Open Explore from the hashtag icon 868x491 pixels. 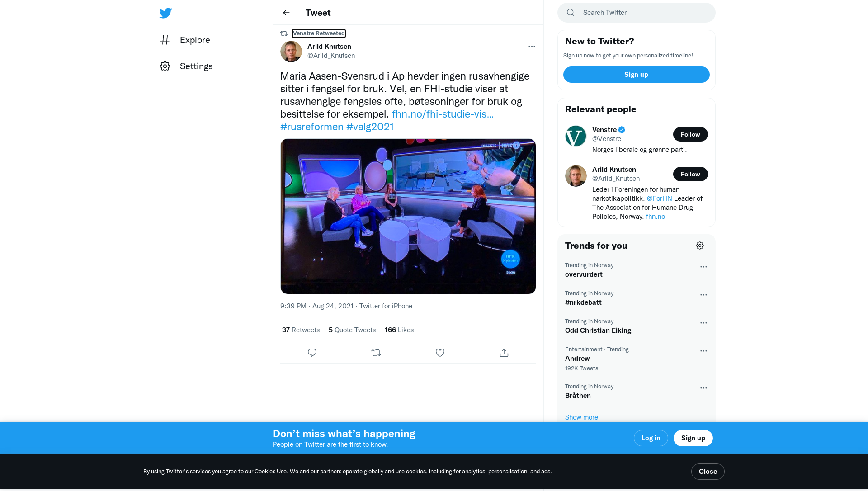tap(165, 40)
